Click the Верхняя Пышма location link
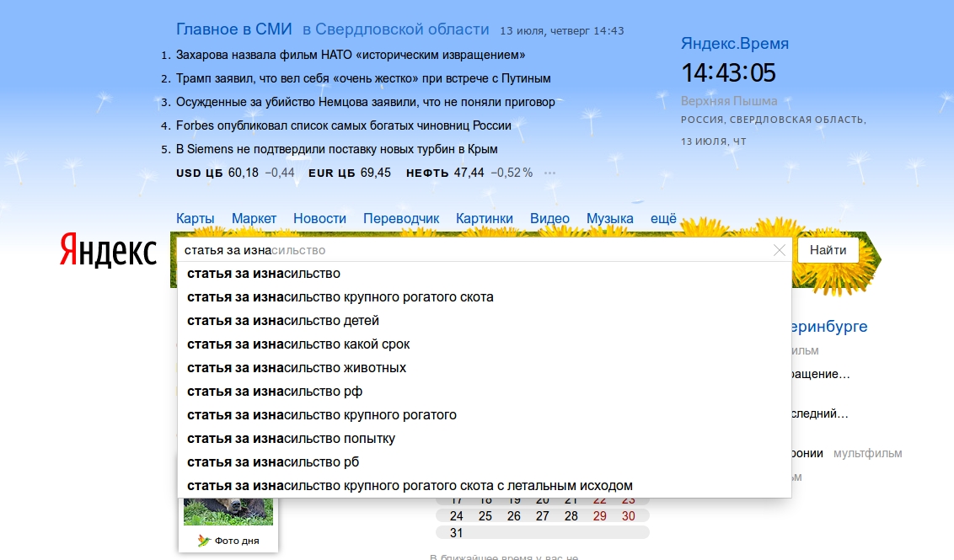Screen dimensions: 954x560 pyautogui.click(x=729, y=101)
